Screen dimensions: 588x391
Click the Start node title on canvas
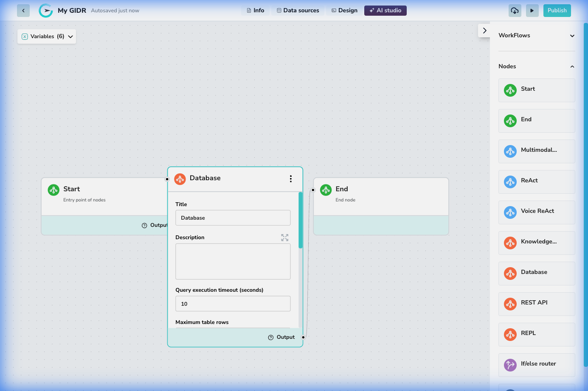click(72, 189)
